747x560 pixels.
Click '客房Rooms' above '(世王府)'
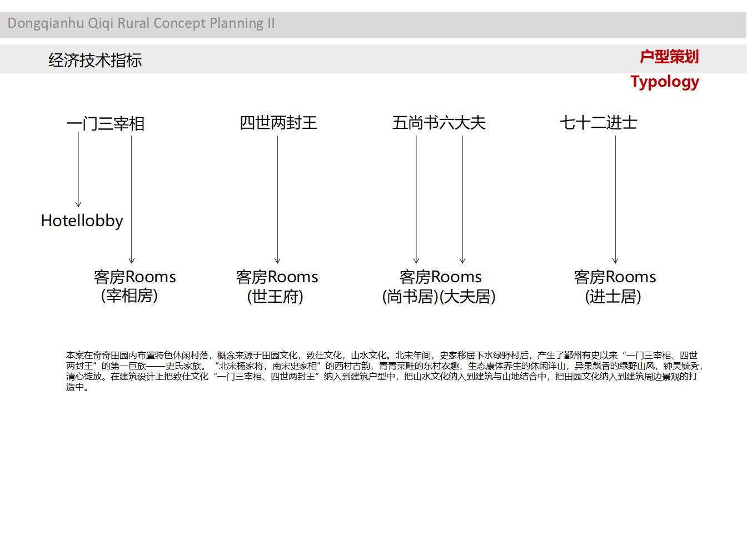click(277, 277)
